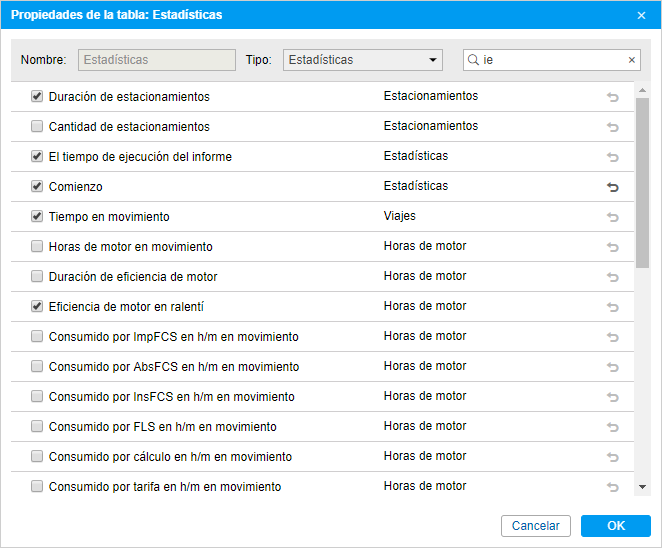Focus the search input containing 'ie'
This screenshot has height=548, width=662.
tap(552, 60)
